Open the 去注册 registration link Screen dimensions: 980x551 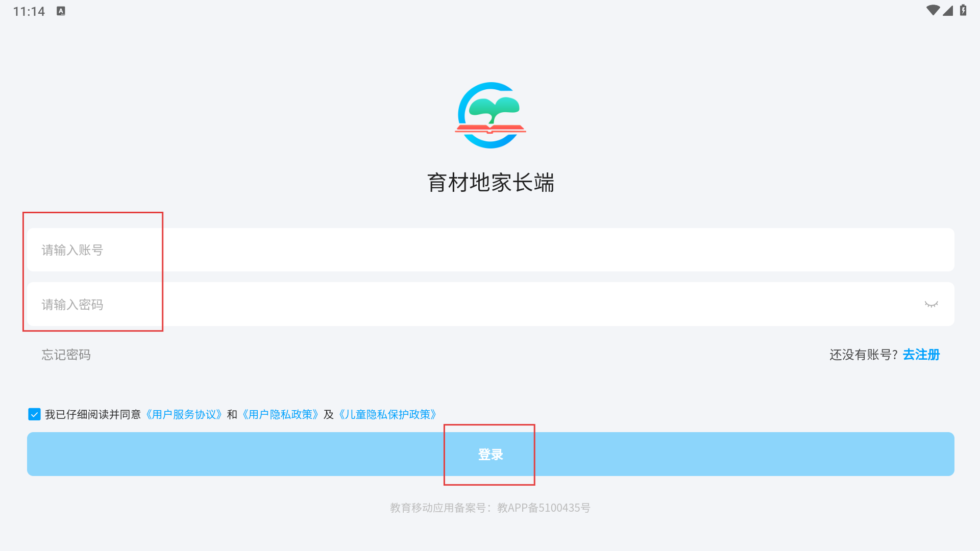click(x=921, y=355)
